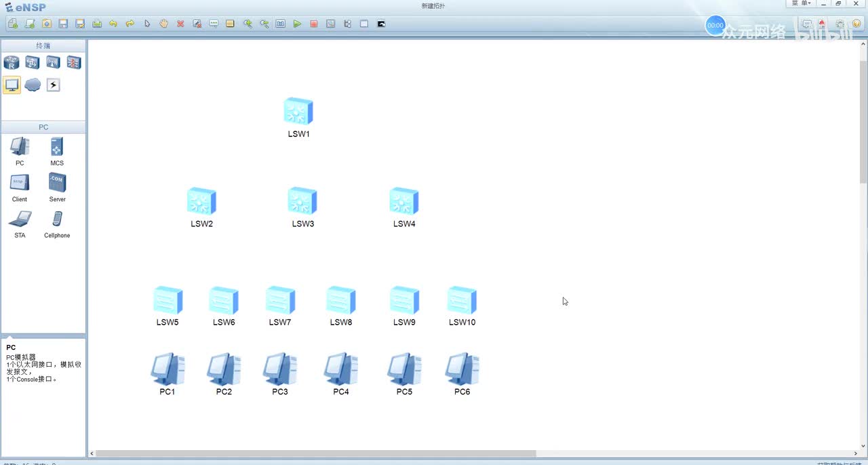Select the Router device category
The width and height of the screenshot is (868, 465).
pos(12,63)
